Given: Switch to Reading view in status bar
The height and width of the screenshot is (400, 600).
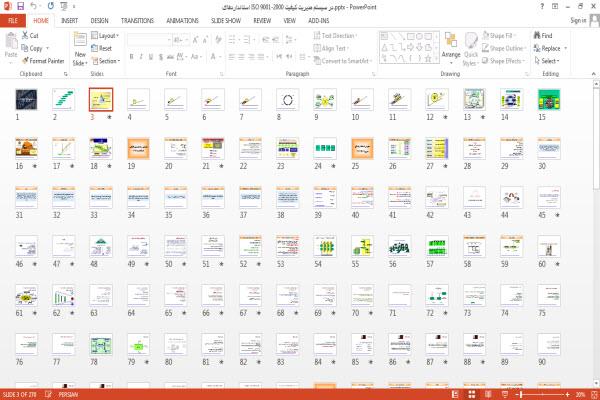Looking at the screenshot, I should [x=488, y=394].
